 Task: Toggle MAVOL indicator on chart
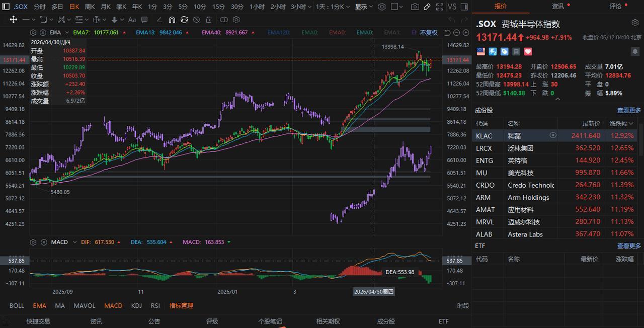click(x=85, y=305)
